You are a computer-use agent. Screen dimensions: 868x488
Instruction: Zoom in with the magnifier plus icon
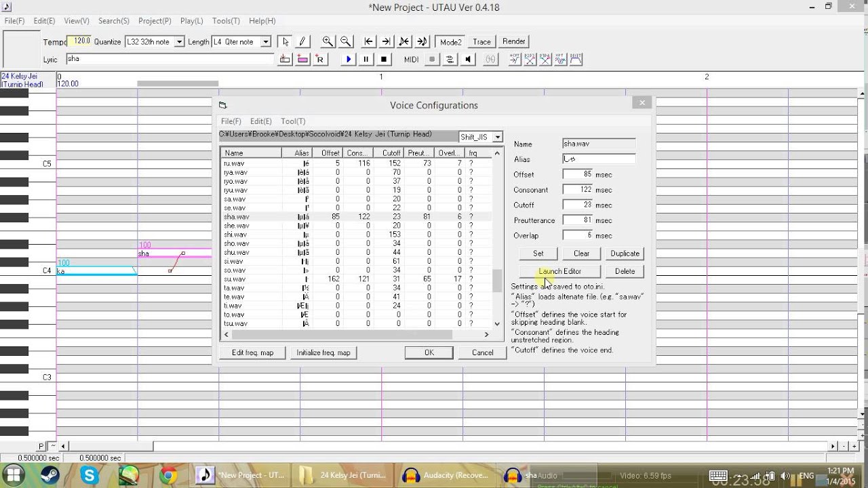coord(328,41)
